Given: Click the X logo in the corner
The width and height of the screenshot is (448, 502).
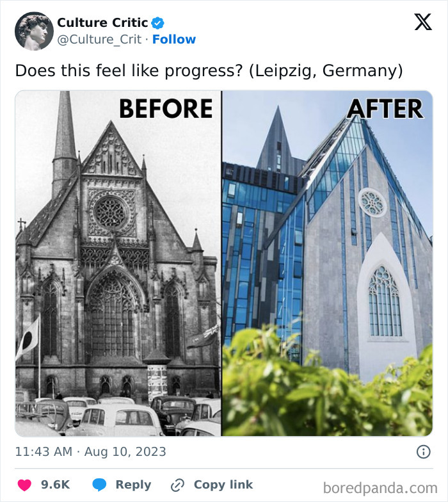Looking at the screenshot, I should (x=422, y=22).
